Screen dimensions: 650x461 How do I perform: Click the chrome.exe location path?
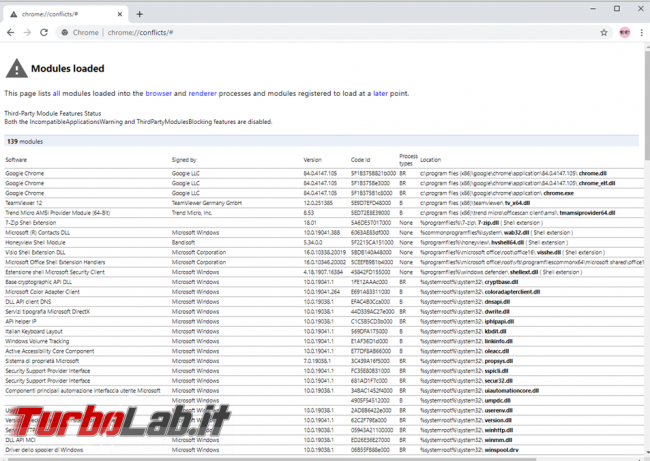click(x=497, y=193)
